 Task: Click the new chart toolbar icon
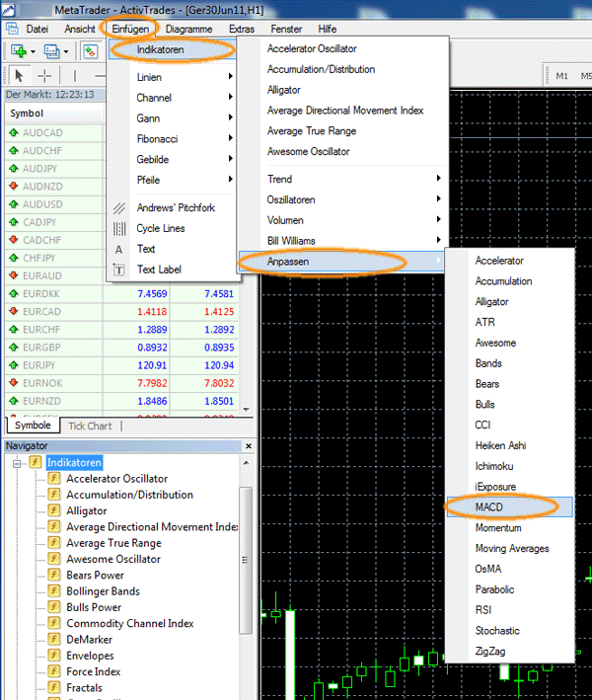19,51
